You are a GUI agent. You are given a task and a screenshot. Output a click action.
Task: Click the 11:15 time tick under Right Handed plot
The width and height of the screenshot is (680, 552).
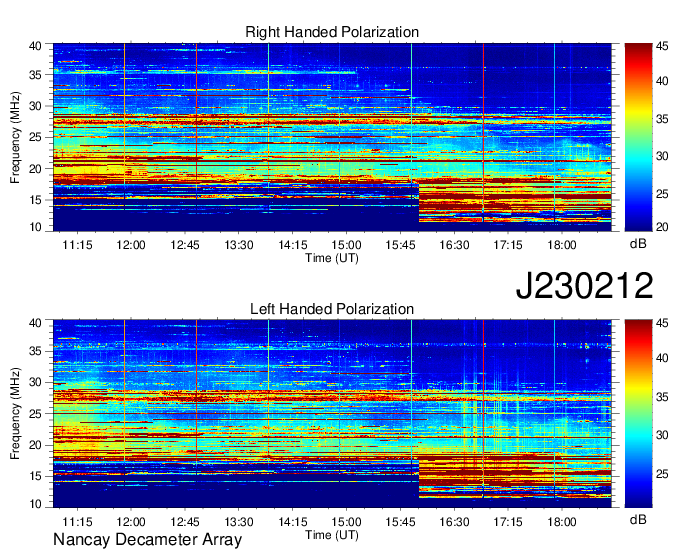(x=78, y=245)
